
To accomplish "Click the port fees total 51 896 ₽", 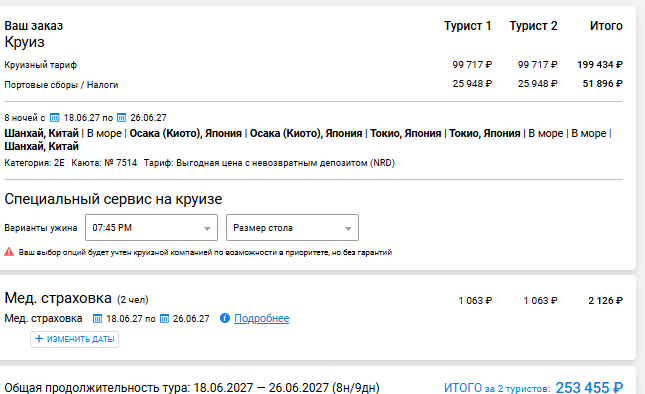I will (602, 83).
